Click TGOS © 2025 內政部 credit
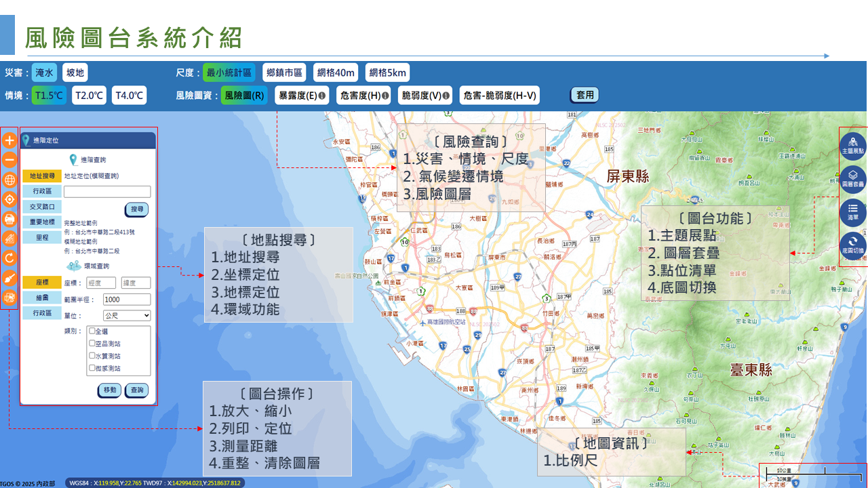 pos(28,483)
